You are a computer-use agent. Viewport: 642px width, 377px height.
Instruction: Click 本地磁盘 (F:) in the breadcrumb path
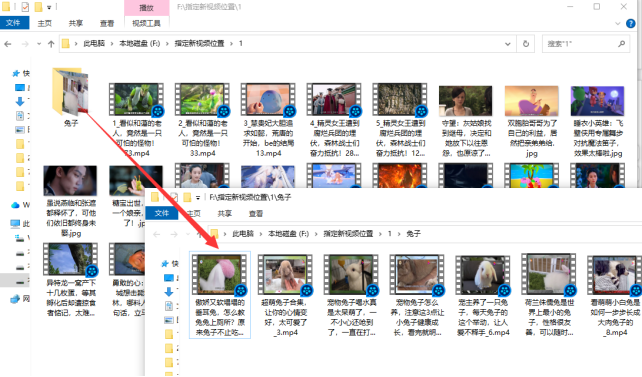(x=139, y=43)
